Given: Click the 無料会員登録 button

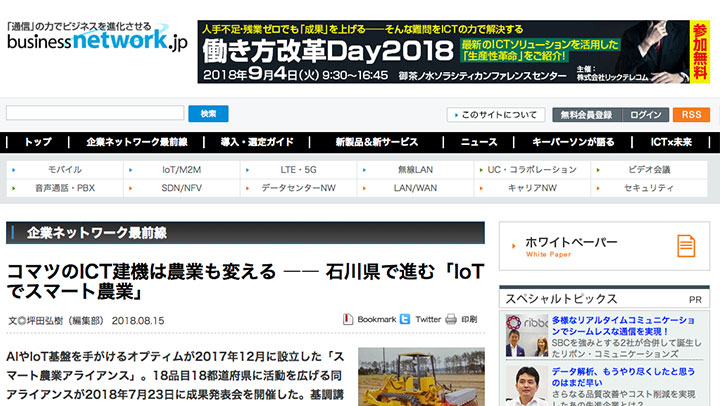Looking at the screenshot, I should coord(587,115).
